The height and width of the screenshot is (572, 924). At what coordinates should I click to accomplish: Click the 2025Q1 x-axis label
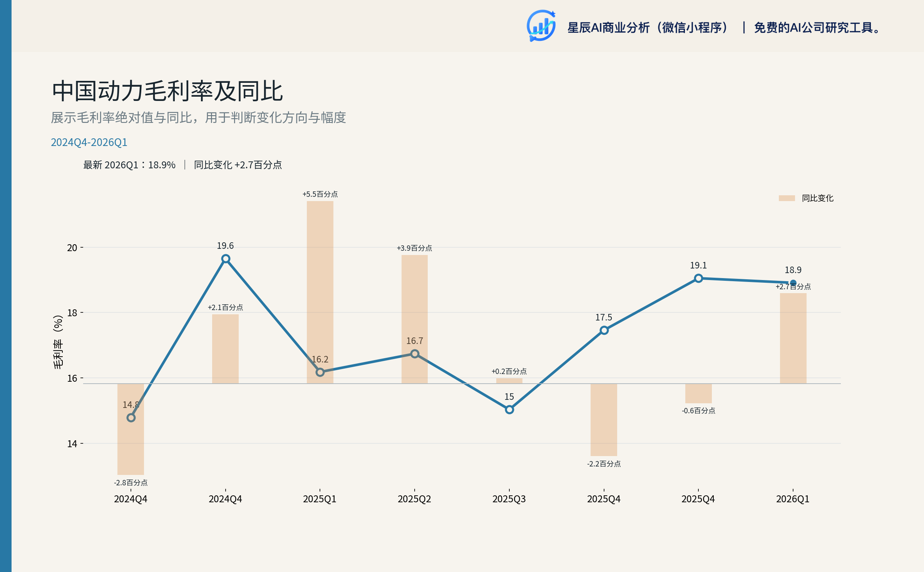click(320, 499)
